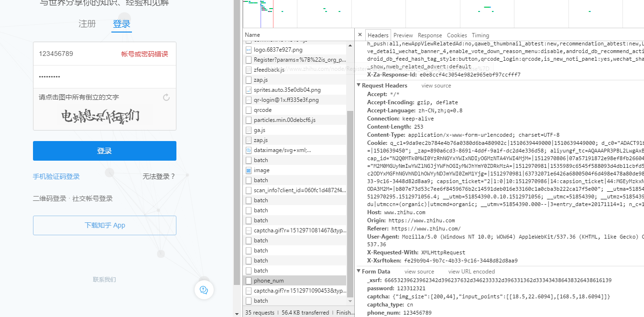Click view source beside Form Data
Screen dimensions: 644x317
click(419, 272)
